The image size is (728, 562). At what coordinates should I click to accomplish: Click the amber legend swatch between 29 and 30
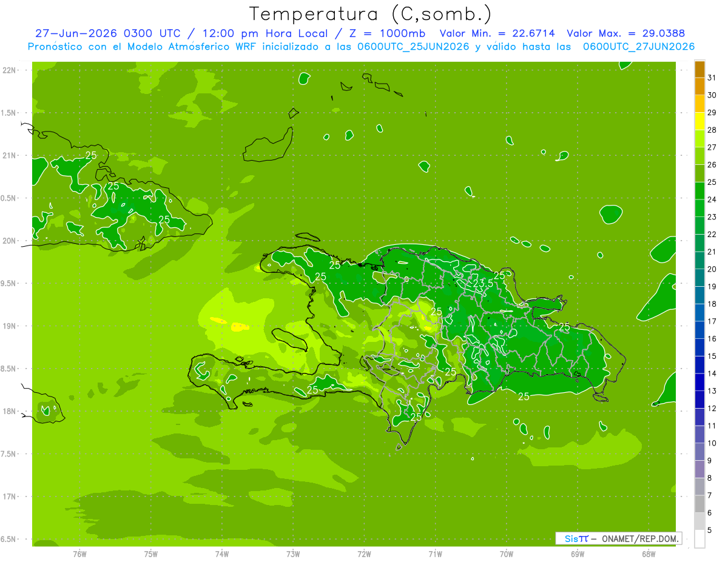click(699, 104)
